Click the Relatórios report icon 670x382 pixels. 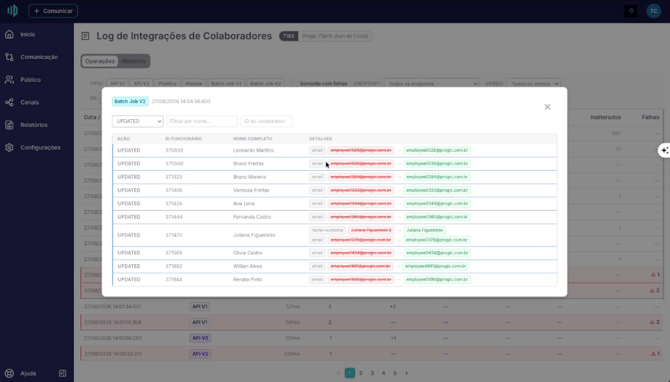(x=9, y=125)
